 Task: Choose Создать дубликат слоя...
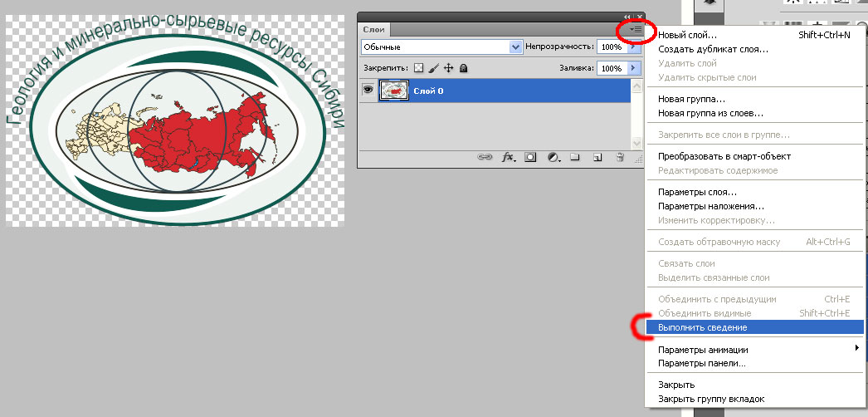(754, 49)
